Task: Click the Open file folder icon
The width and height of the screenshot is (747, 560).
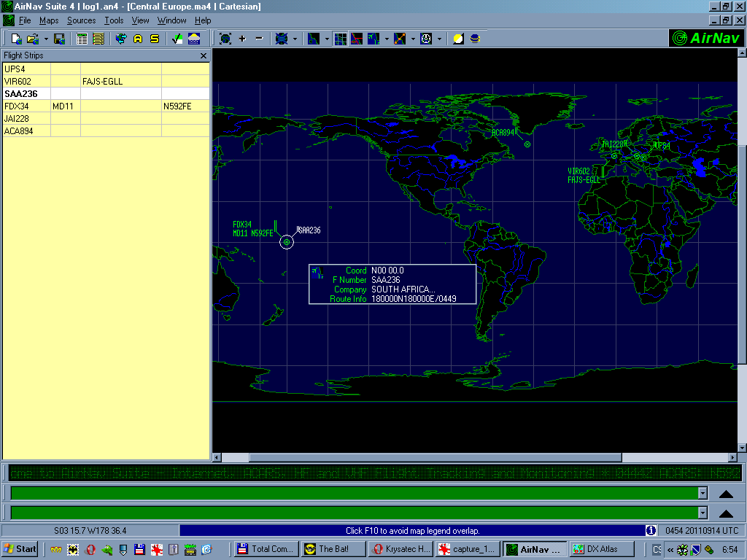Action: coord(32,39)
